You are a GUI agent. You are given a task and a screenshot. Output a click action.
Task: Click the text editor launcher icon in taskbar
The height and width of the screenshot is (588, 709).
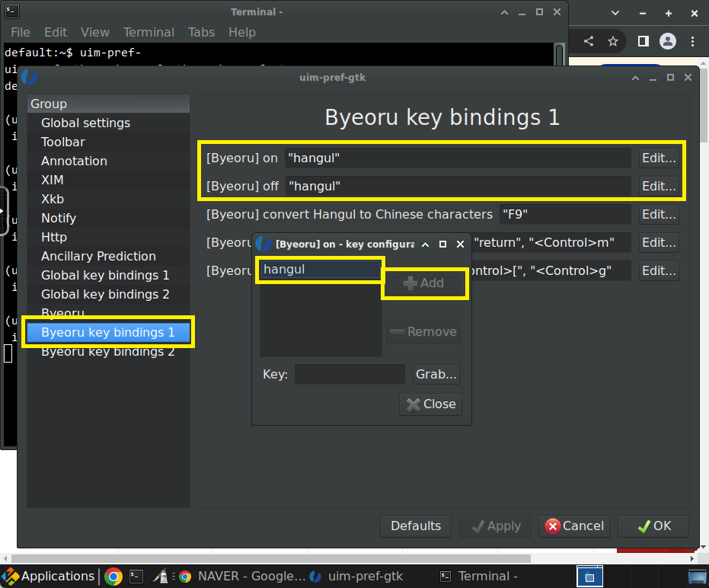pyautogui.click(x=161, y=577)
